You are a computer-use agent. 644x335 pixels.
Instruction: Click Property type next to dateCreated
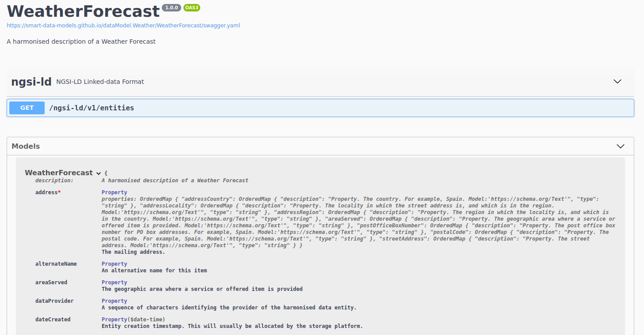pos(114,320)
